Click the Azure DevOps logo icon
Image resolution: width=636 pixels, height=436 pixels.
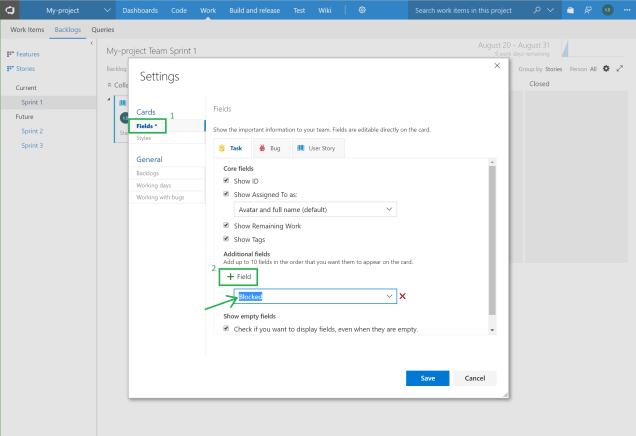[11, 9]
